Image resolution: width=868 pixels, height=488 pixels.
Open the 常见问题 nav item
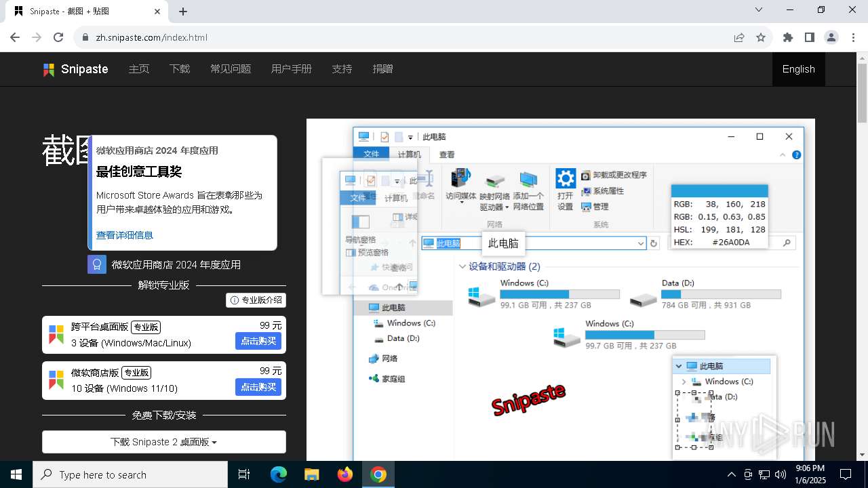(231, 69)
